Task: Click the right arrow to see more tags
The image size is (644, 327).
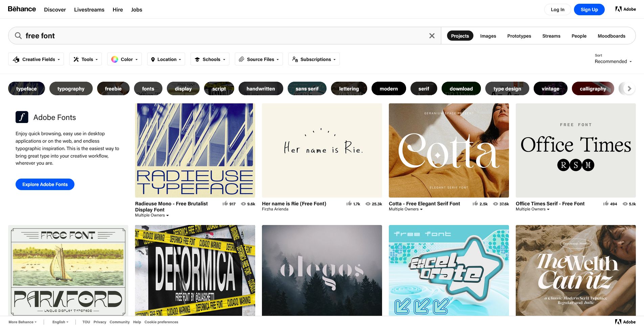Action: coord(629,88)
